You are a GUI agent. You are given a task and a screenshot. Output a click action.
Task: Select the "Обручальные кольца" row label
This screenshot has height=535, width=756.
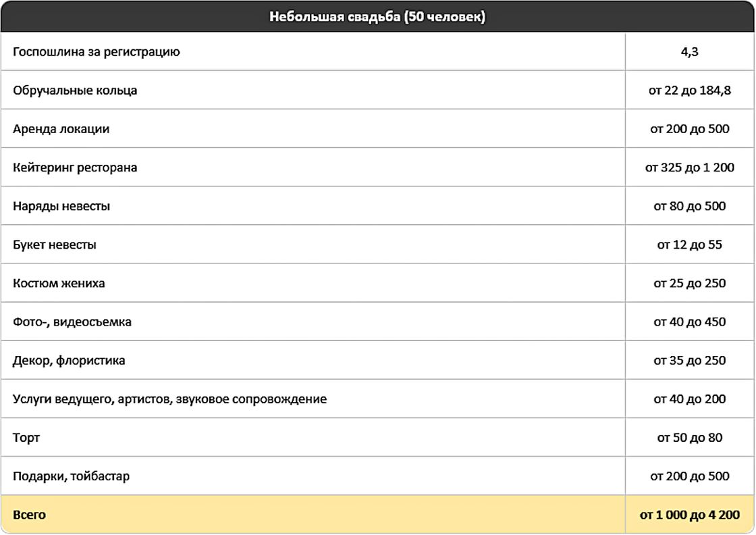(75, 91)
